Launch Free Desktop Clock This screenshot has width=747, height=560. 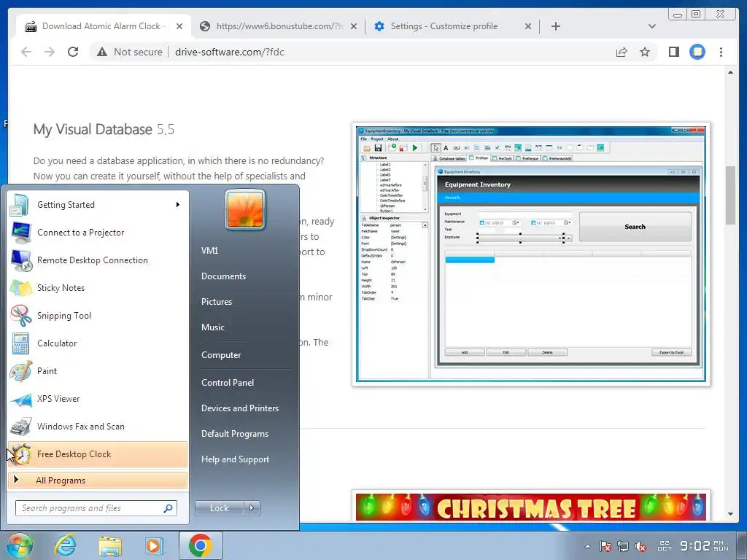click(97, 454)
